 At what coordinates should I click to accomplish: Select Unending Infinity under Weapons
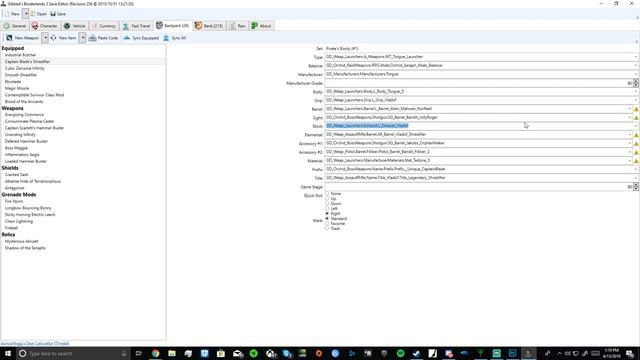[x=20, y=135]
